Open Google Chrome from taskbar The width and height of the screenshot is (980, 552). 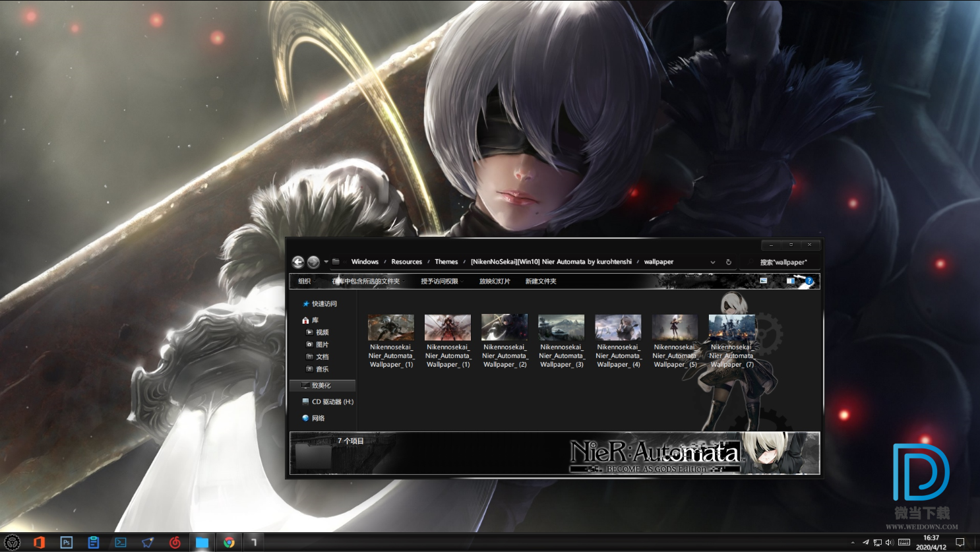[x=229, y=542]
